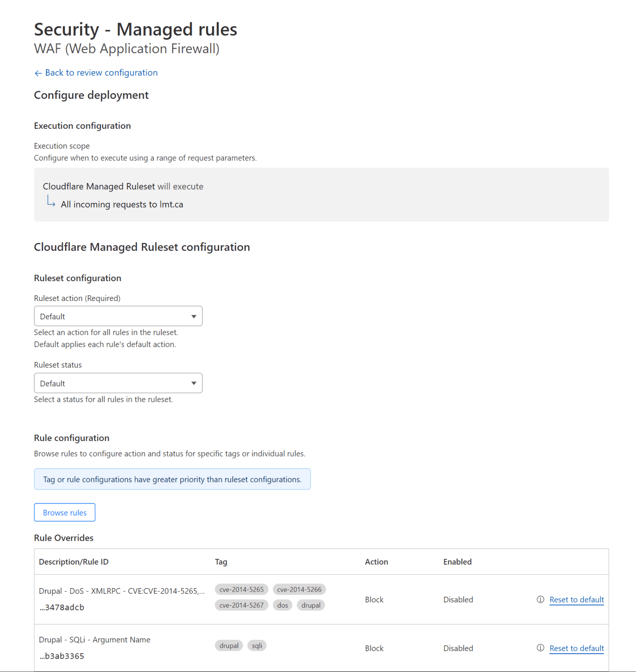Click rule ID ...3478adcb
636x672 pixels.
(x=62, y=607)
